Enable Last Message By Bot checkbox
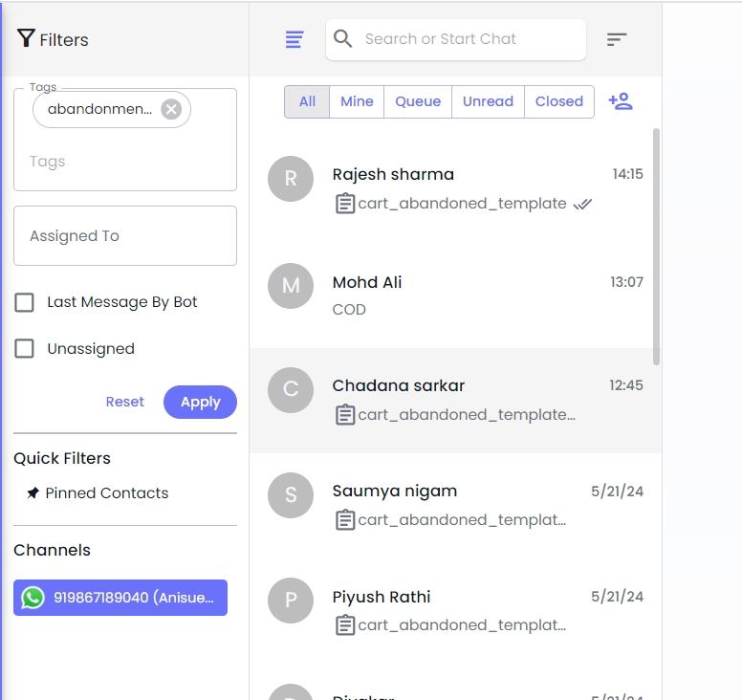The image size is (742, 700). [x=25, y=302]
